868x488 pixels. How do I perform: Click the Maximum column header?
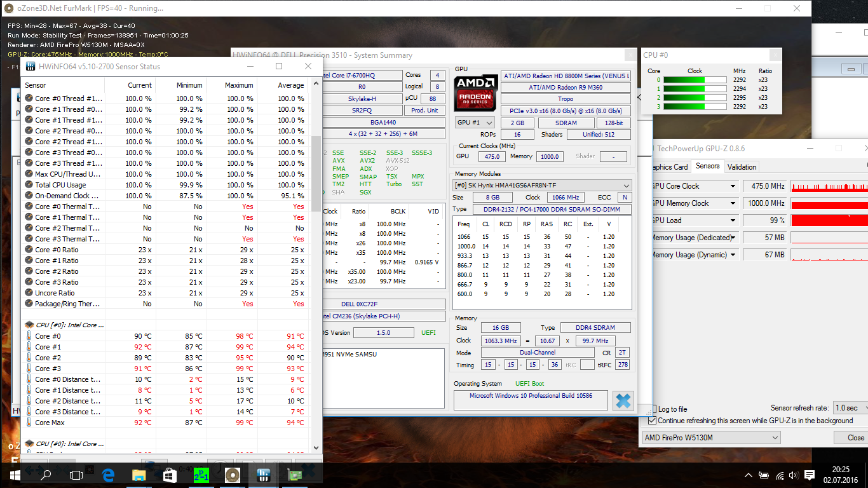(232, 85)
